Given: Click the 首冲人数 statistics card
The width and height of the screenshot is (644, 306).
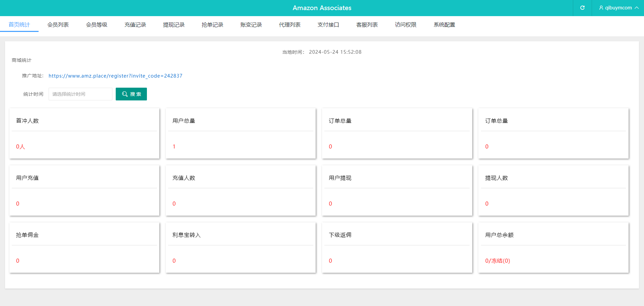Looking at the screenshot, I should click(x=84, y=133).
